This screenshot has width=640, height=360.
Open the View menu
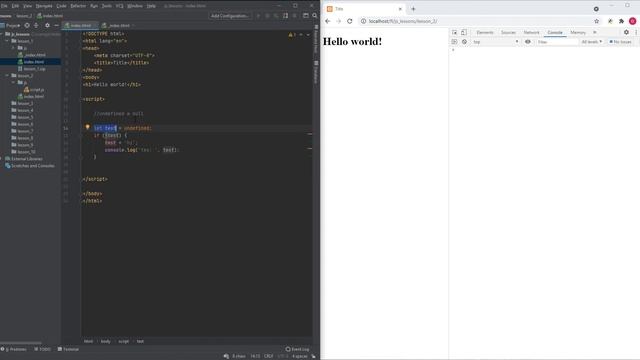tap(27, 6)
